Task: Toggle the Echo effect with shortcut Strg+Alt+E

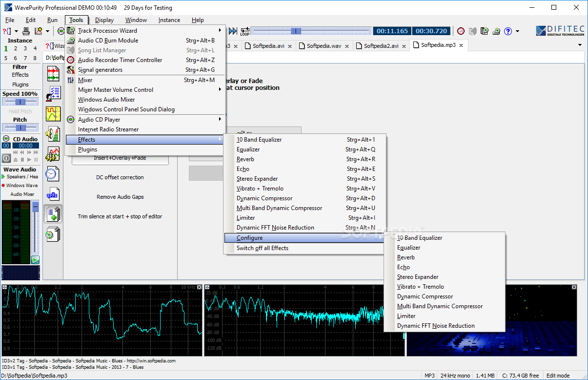Action: 305,169
